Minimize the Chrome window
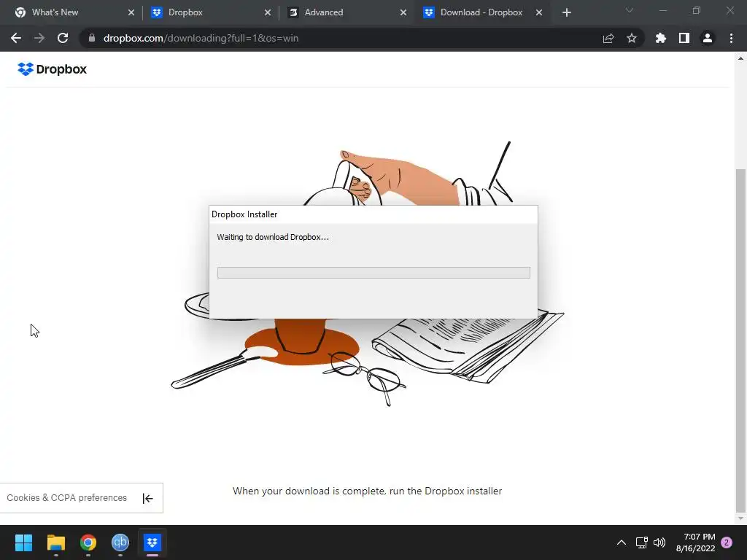 click(x=663, y=10)
